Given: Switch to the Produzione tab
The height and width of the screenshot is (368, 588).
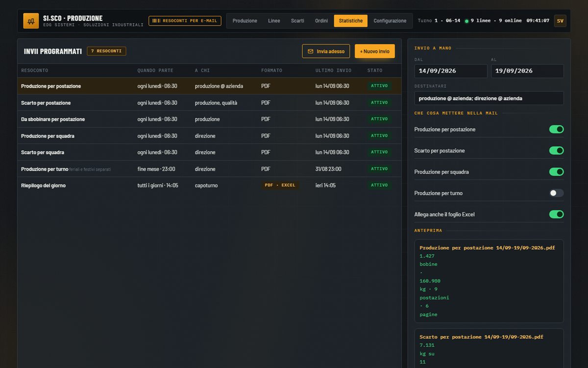Looking at the screenshot, I should [245, 21].
